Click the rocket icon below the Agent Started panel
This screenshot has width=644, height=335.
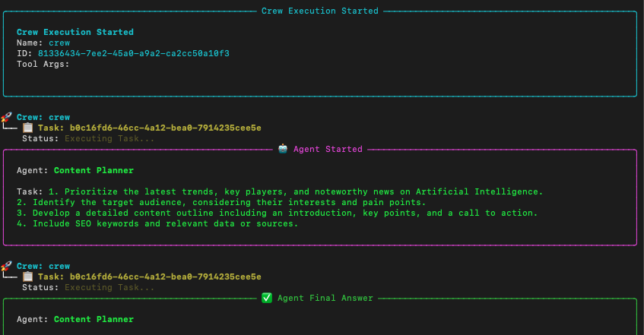7,266
